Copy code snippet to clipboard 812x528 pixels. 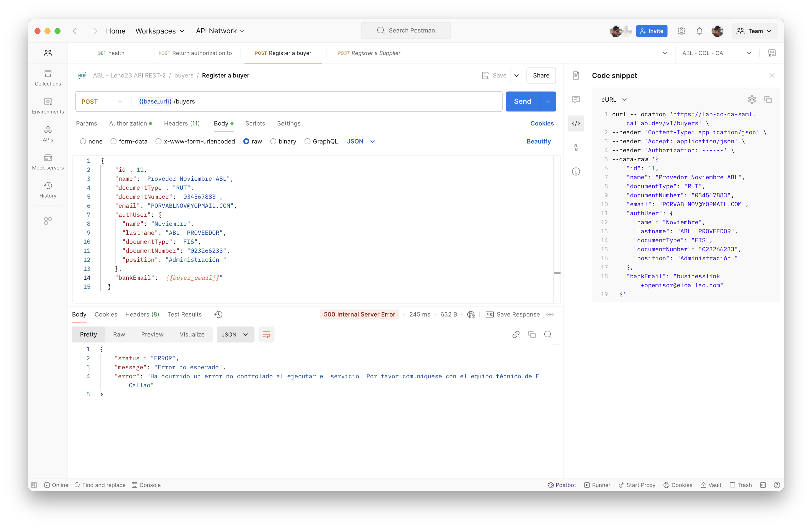(x=768, y=99)
